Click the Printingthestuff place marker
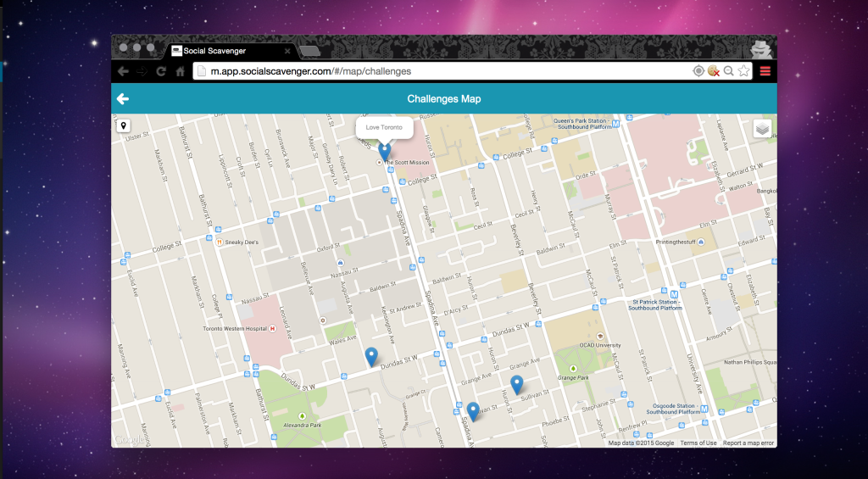Viewport: 868px width, 479px height. 701,242
